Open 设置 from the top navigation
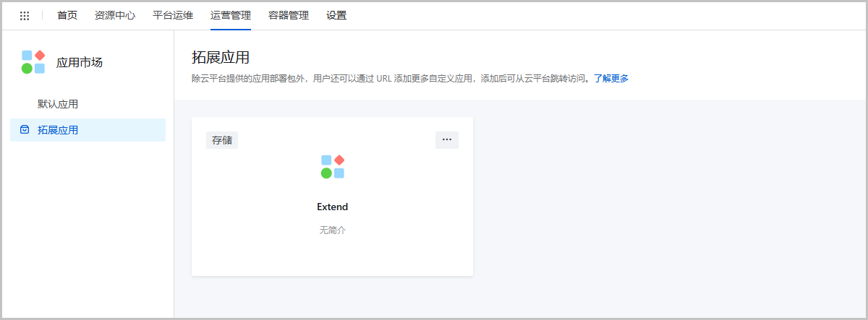Screen dimensions: 868x320 click(336, 15)
